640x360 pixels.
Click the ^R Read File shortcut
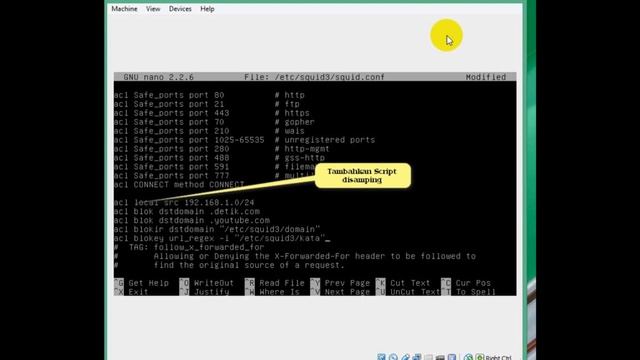275,283
